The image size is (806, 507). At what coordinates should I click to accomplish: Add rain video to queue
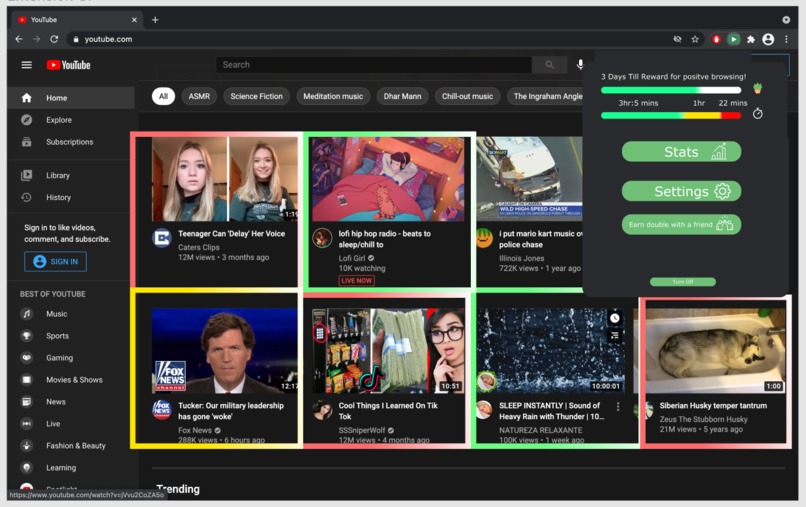615,336
